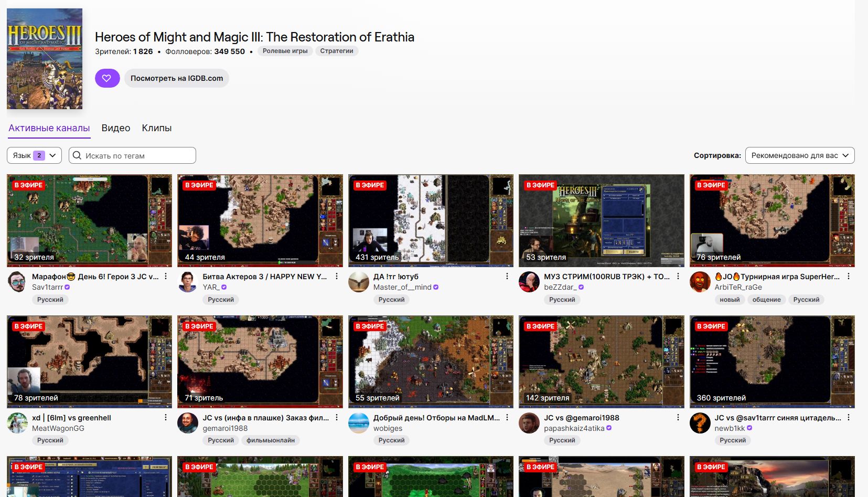
Task: Open options menu for beZZdar_ stream
Action: click(x=678, y=276)
